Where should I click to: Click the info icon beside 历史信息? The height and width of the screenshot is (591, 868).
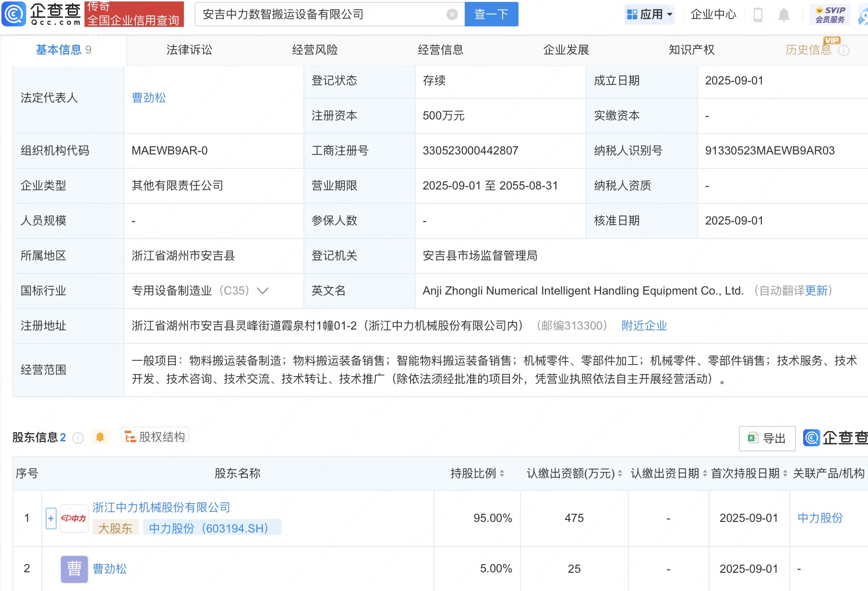(844, 50)
